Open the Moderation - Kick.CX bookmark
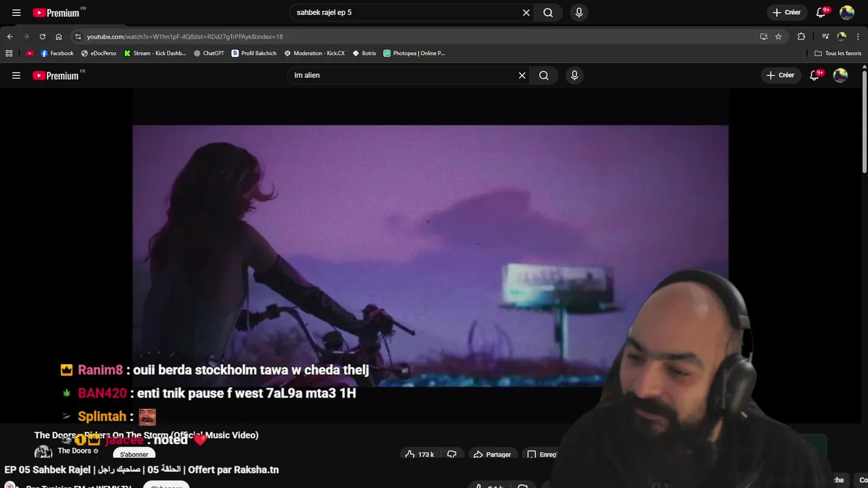Screen dimensions: 868x488 [314, 53]
